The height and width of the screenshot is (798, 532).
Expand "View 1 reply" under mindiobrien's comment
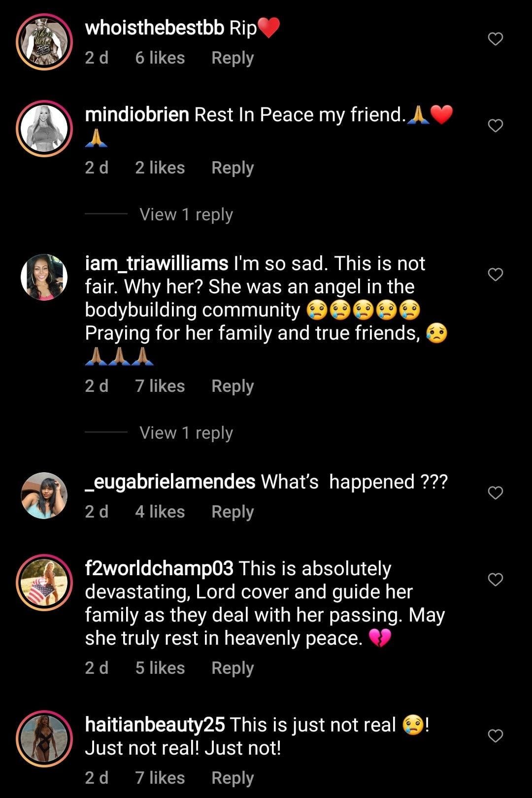(x=186, y=214)
